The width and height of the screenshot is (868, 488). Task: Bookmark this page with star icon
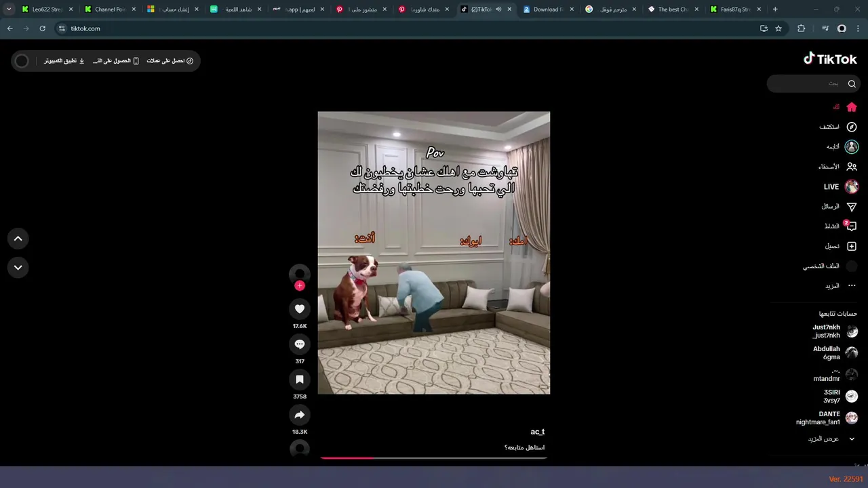pos(778,28)
